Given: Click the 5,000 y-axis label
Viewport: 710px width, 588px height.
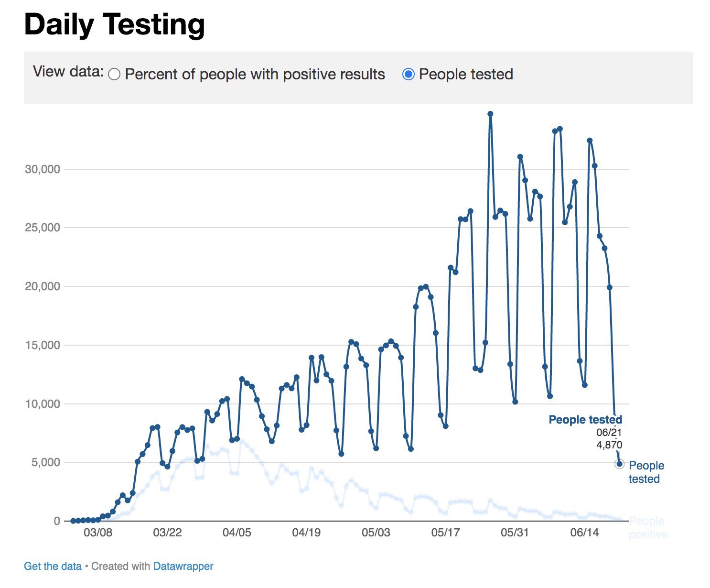Looking at the screenshot, I should tap(46, 462).
